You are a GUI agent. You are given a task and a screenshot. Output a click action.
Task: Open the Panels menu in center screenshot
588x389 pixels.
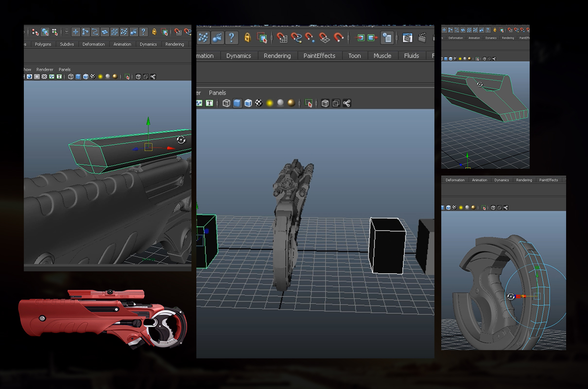(x=217, y=92)
